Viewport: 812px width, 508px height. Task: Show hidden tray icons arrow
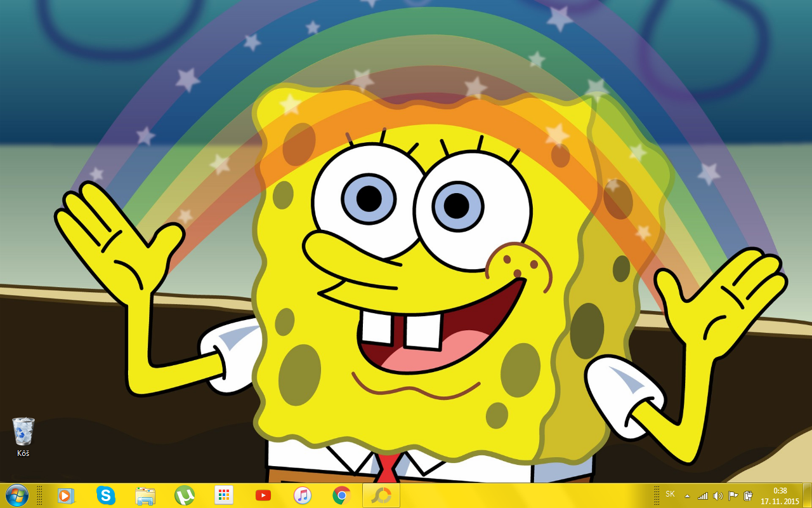click(x=687, y=496)
